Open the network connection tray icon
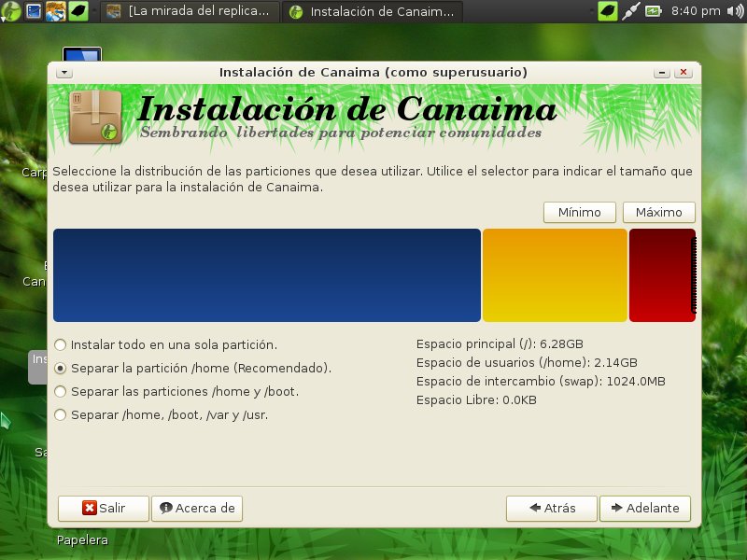Screen dimensions: 747x560 (x=630, y=11)
